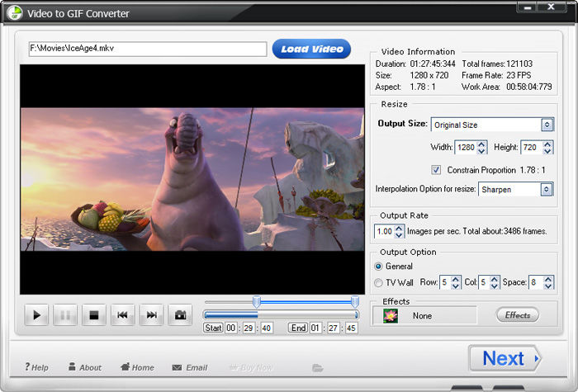The width and height of the screenshot is (578, 392).
Task: Decrease the Height value
Action: (x=547, y=151)
